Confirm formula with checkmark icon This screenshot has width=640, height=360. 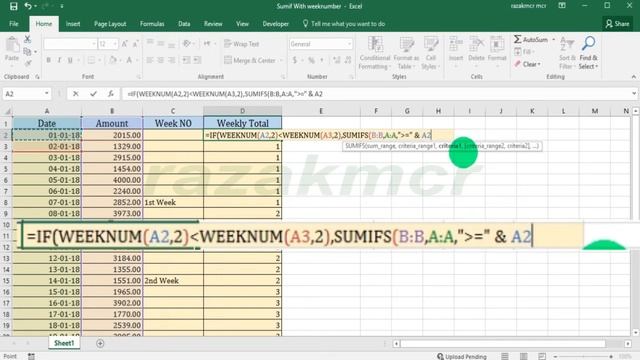93,94
